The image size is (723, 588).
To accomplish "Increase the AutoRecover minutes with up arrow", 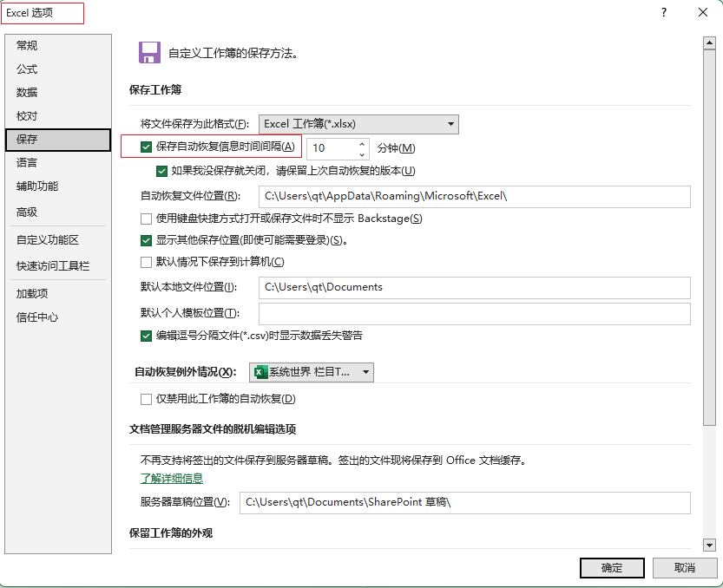I will point(362,144).
